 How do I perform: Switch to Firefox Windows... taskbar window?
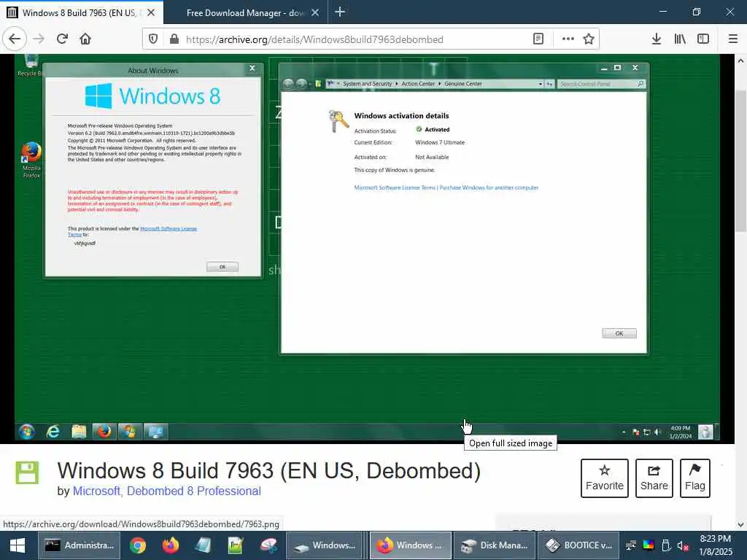410,545
